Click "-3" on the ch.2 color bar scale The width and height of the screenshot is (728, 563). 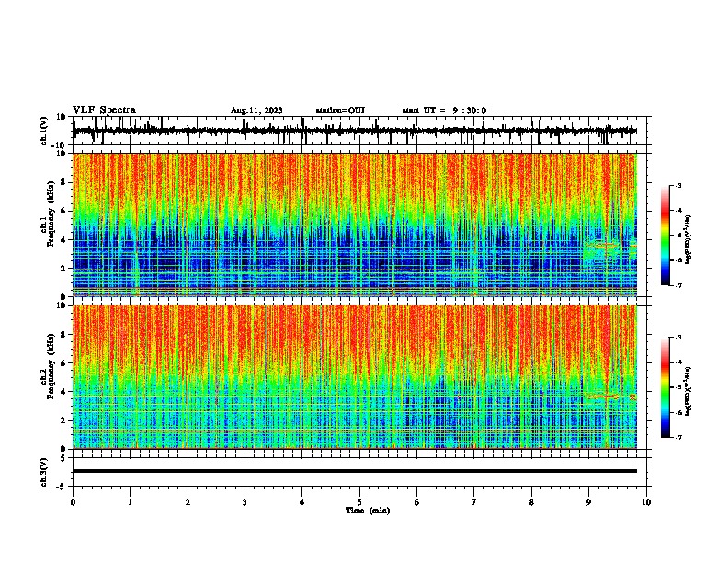[x=678, y=338]
